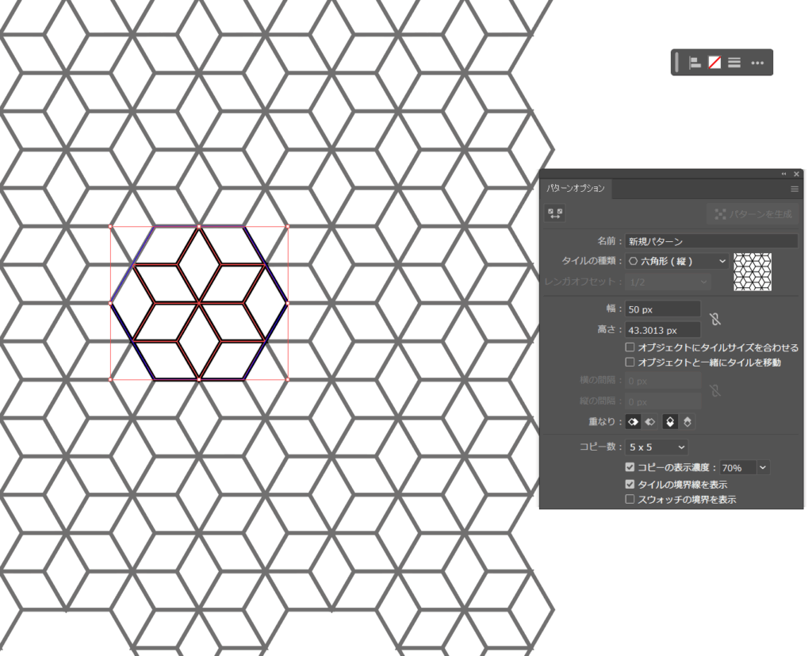The height and width of the screenshot is (656, 812).
Task: Open the タイルの種類 dropdown
Action: pos(676,260)
